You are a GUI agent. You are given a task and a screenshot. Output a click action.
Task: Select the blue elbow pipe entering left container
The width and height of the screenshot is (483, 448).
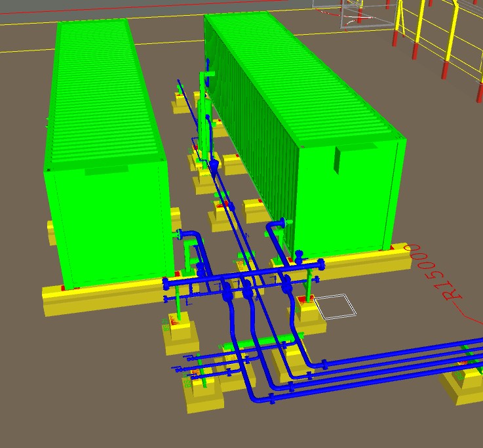pyautogui.click(x=189, y=236)
